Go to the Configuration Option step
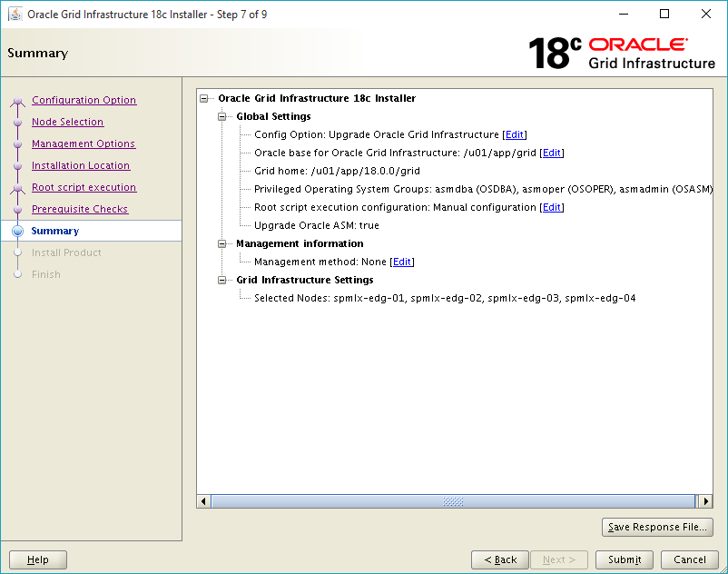The height and width of the screenshot is (574, 728). (84, 100)
